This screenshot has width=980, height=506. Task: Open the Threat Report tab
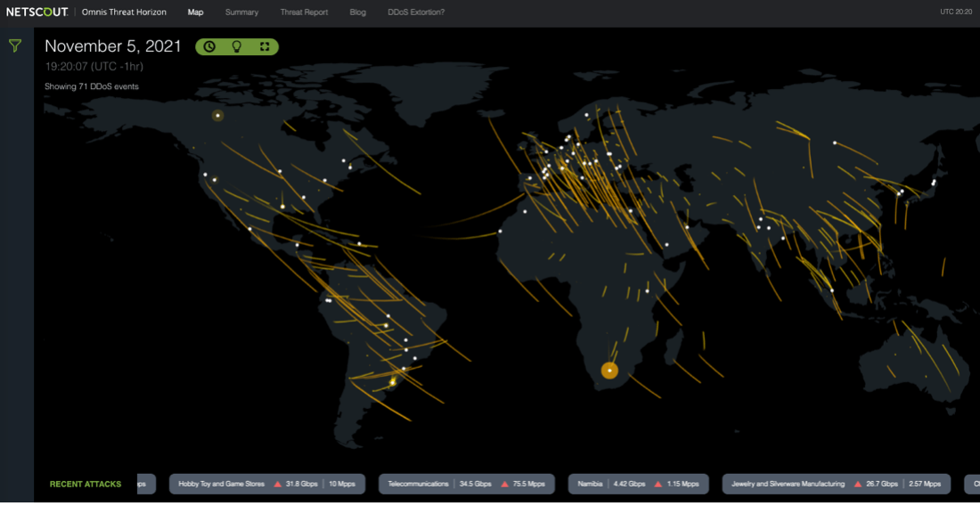(x=305, y=12)
